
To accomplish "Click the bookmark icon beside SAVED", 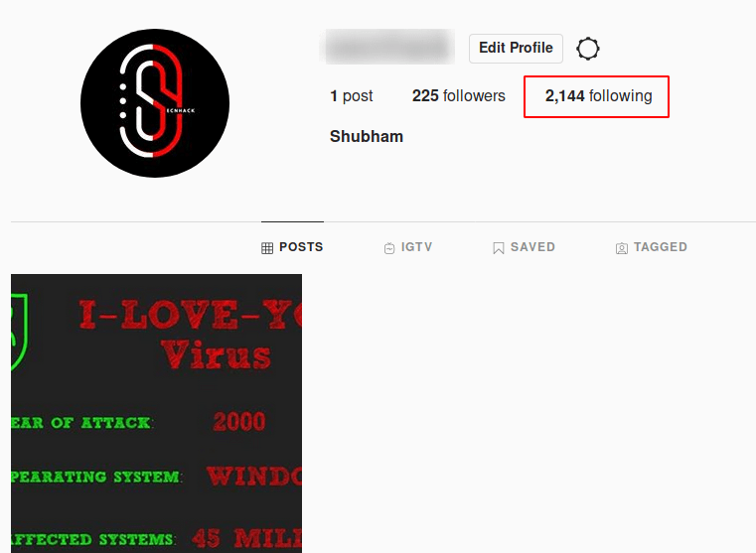I will 498,248.
